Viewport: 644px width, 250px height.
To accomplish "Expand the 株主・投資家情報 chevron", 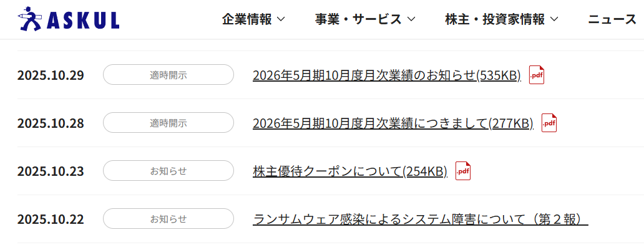I will pyautogui.click(x=554, y=19).
